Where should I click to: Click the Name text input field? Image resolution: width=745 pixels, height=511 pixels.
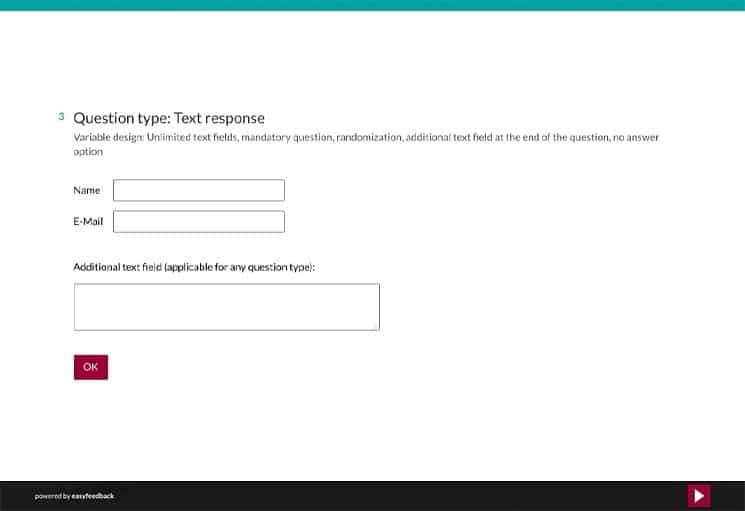click(199, 190)
